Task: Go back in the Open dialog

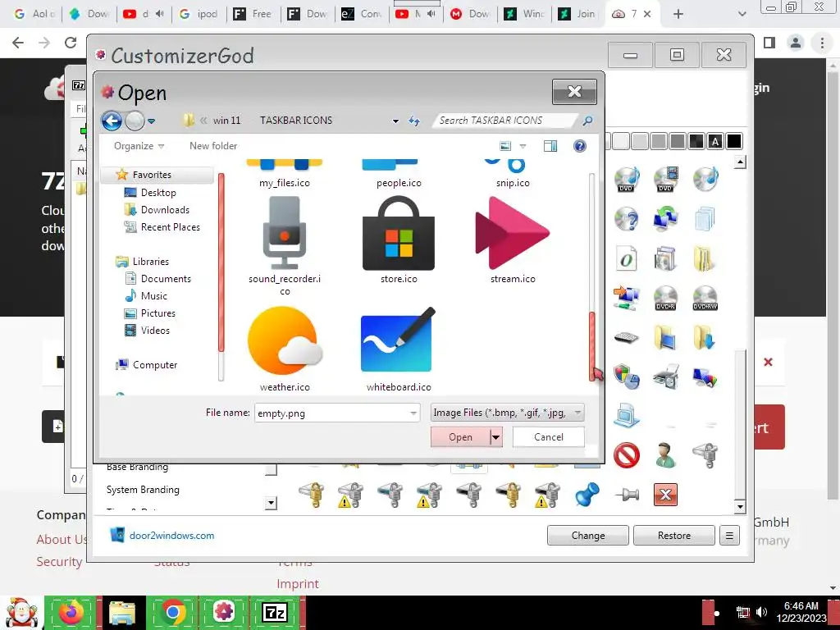Action: pyautogui.click(x=112, y=121)
